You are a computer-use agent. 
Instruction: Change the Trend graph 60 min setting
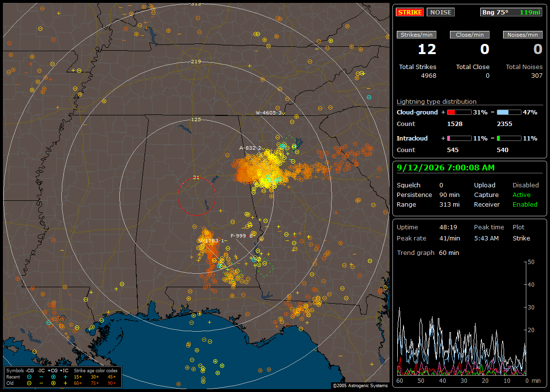click(449, 252)
